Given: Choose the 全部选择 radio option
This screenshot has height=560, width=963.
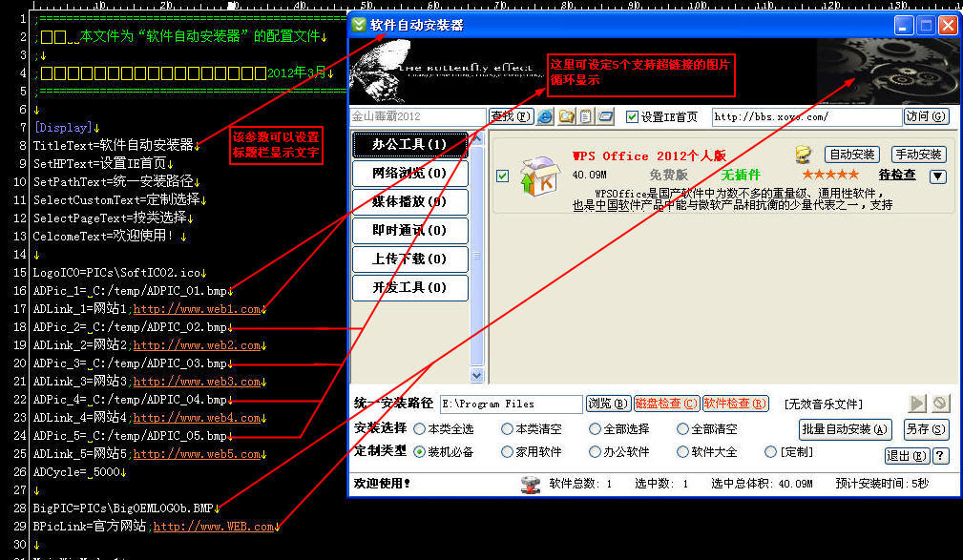Looking at the screenshot, I should click(596, 428).
